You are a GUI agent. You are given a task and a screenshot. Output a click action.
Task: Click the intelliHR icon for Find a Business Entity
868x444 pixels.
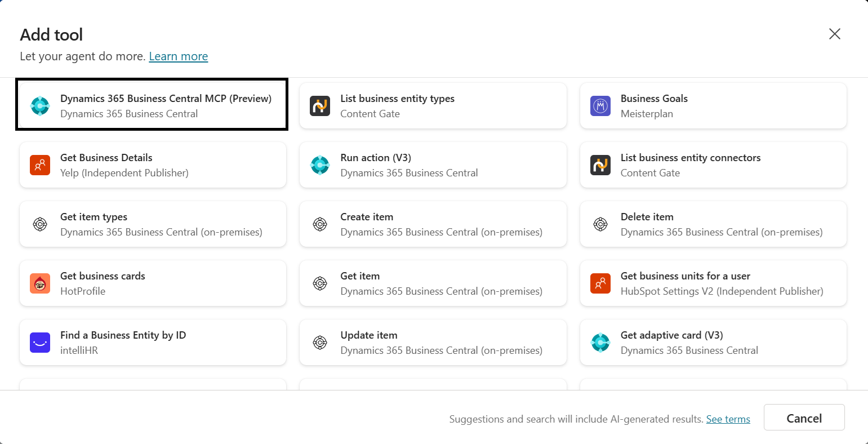point(40,342)
